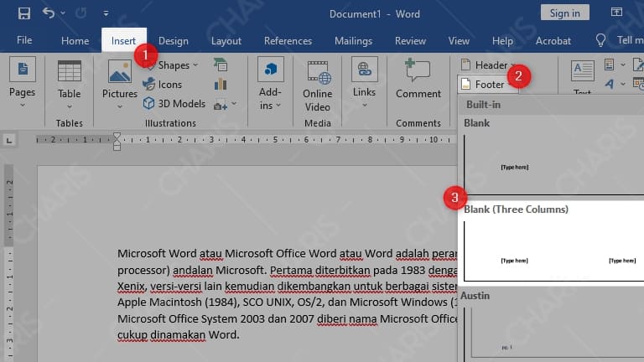
Task: Click the Shapes button label
Action: (x=174, y=65)
